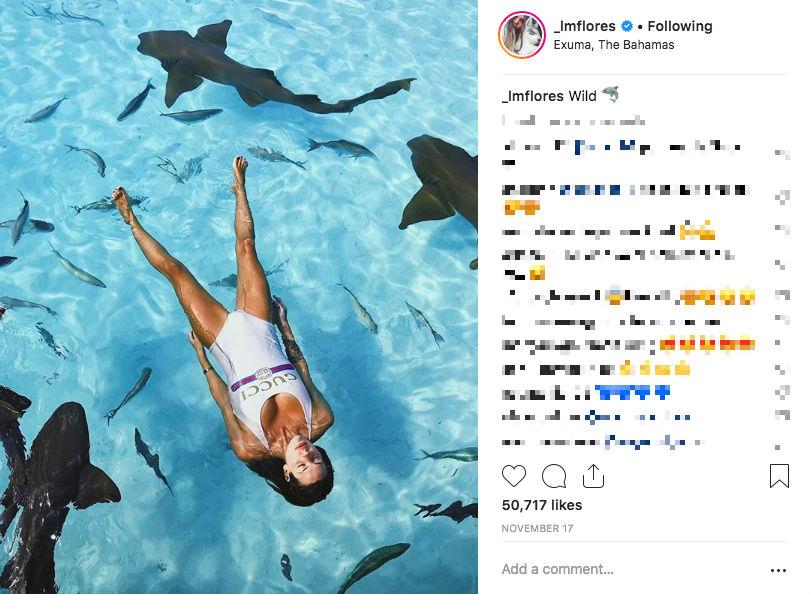Toggle the Following status
810x594 pixels.
[x=679, y=26]
